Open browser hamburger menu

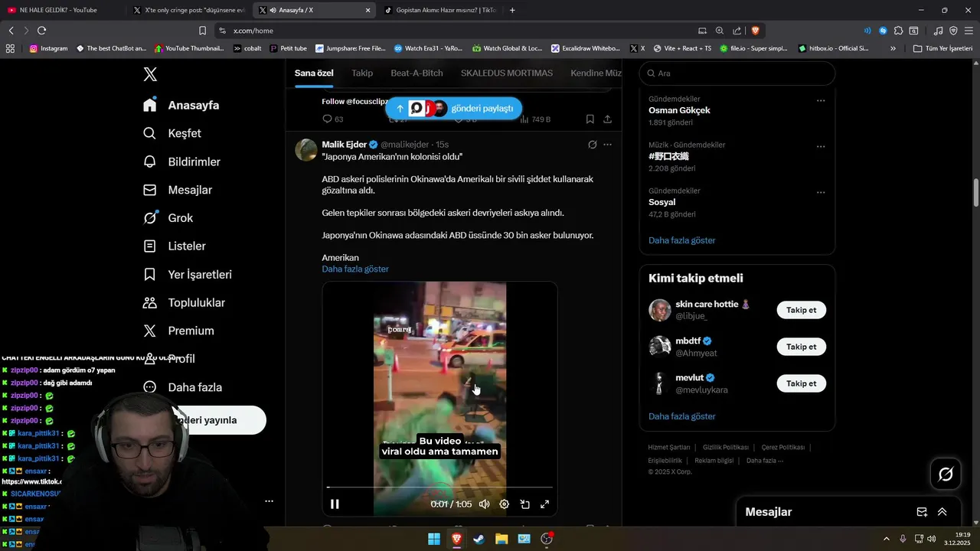coord(969,31)
